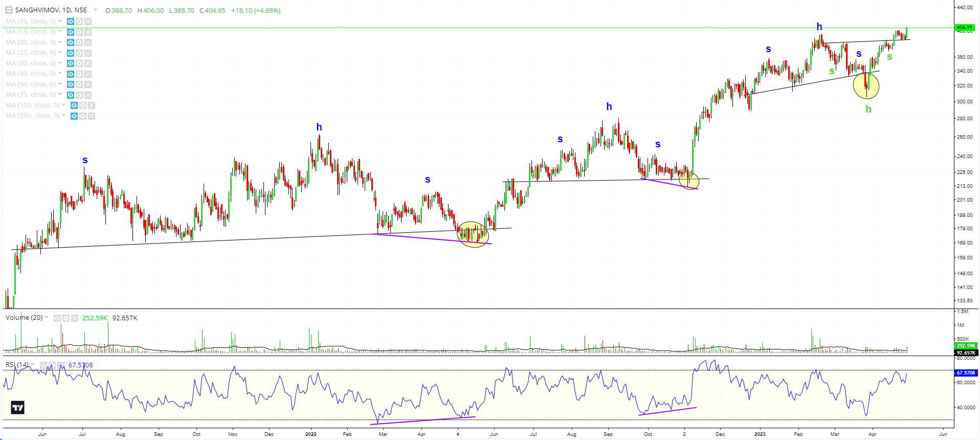Open dropdown arrow next to SANGHVIMOV, 1D, NSE
The height and width of the screenshot is (440, 980).
(x=96, y=10)
